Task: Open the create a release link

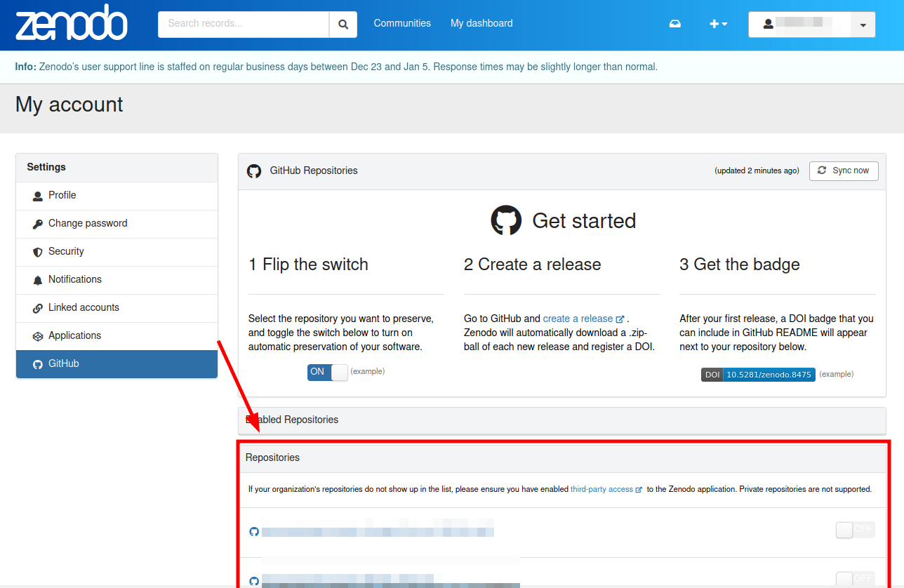Action: tap(583, 319)
